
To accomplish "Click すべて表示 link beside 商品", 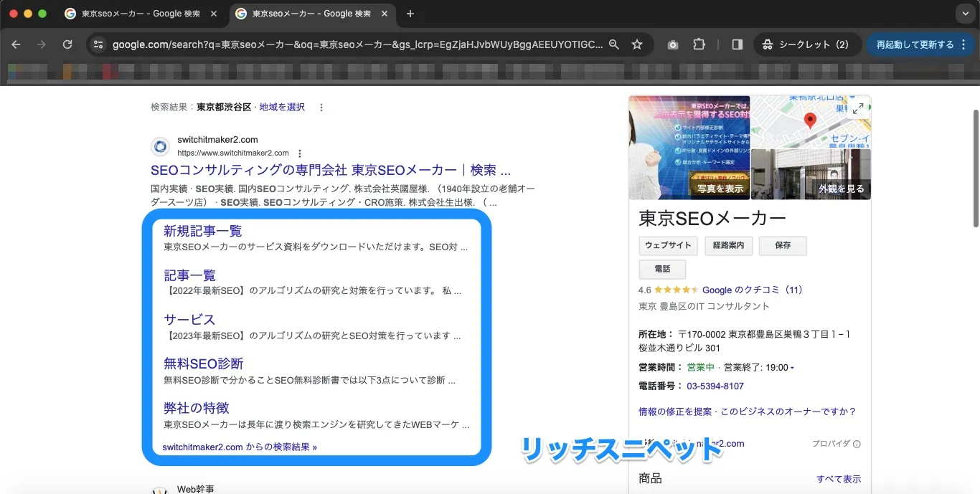I will 839,479.
